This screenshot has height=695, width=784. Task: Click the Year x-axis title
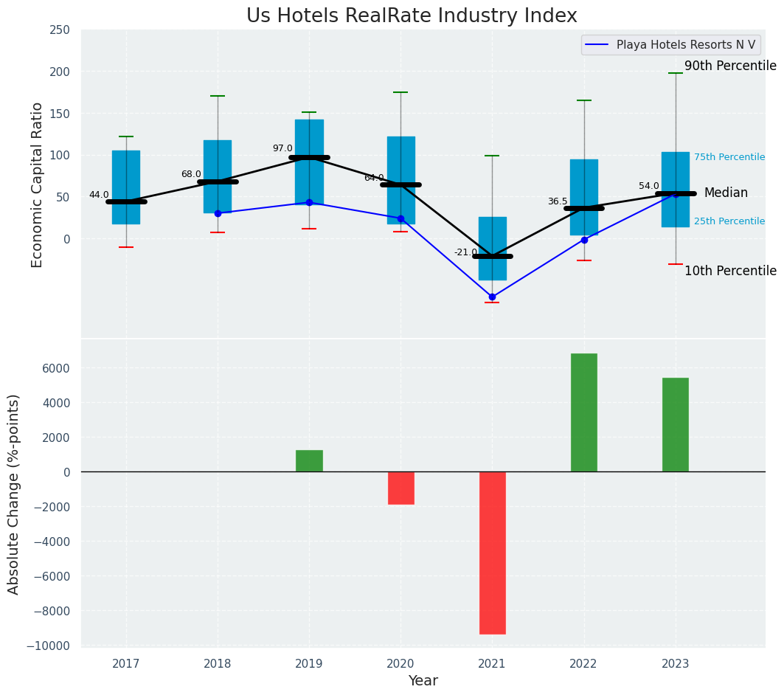pyautogui.click(x=423, y=681)
